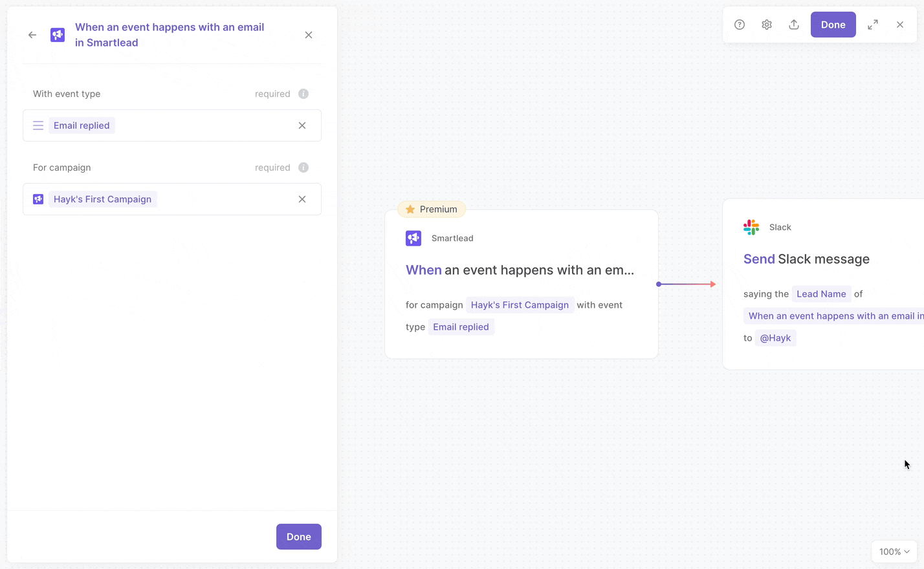Open help from the question mark icon
The image size is (924, 569).
pos(740,25)
